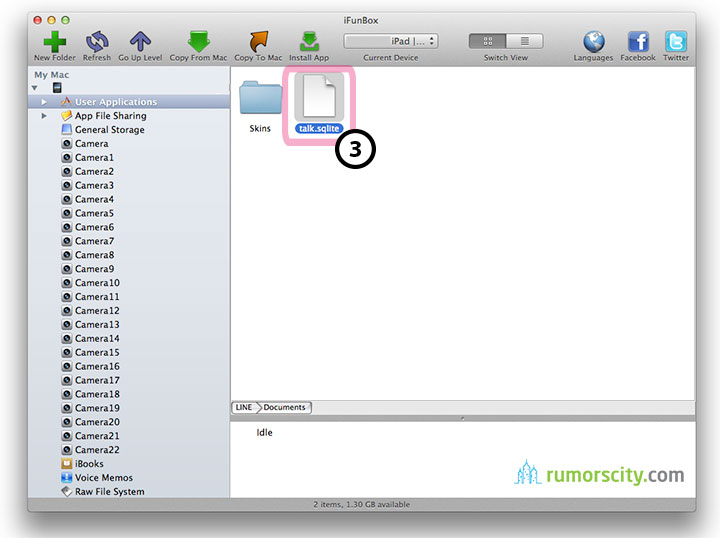Image resolution: width=720 pixels, height=538 pixels.
Task: Click the New Folder green plus icon
Action: pos(55,42)
